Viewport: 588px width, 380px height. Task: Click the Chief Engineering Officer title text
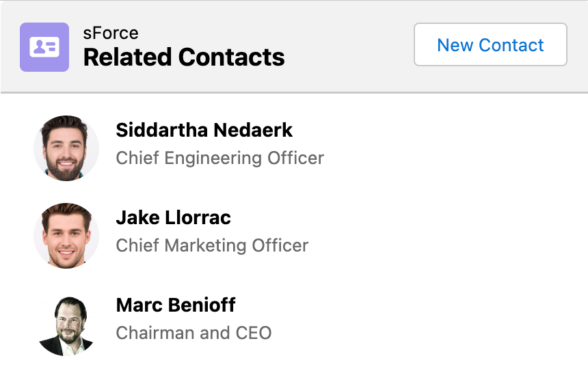(219, 158)
